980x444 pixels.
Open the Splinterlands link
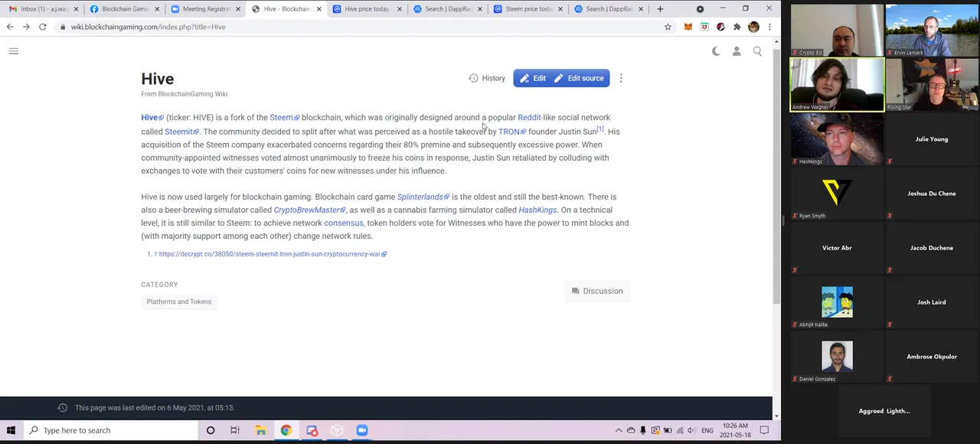(423, 197)
